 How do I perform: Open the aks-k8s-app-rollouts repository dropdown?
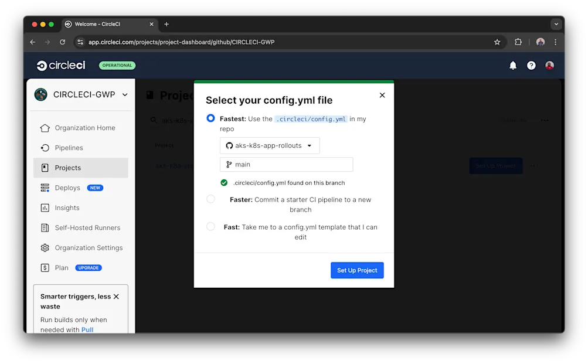270,145
